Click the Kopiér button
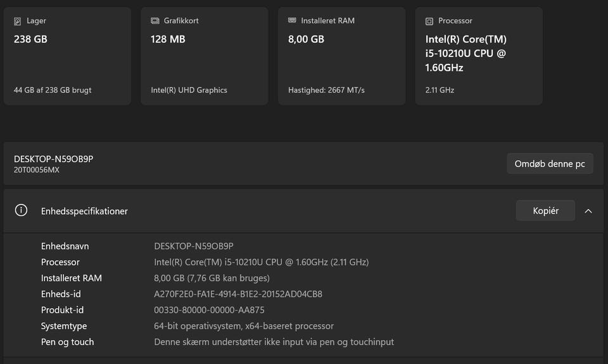Screen dimensions: 608x364 [x=545, y=211]
